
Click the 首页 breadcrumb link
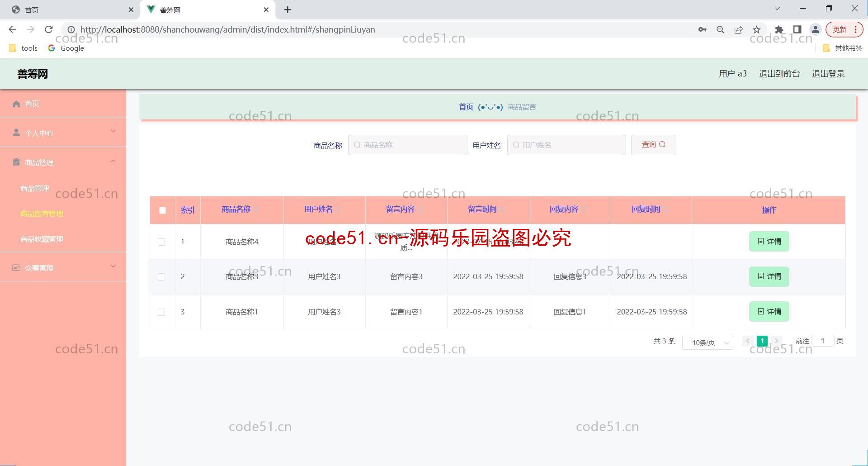pyautogui.click(x=466, y=107)
